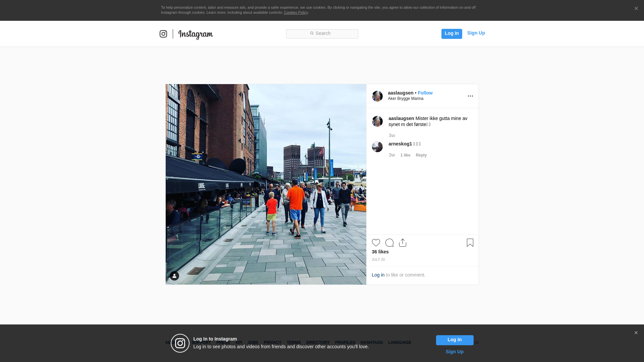Click the 3w timestamp under the caption
Screen dimensions: 644x362
click(392, 135)
